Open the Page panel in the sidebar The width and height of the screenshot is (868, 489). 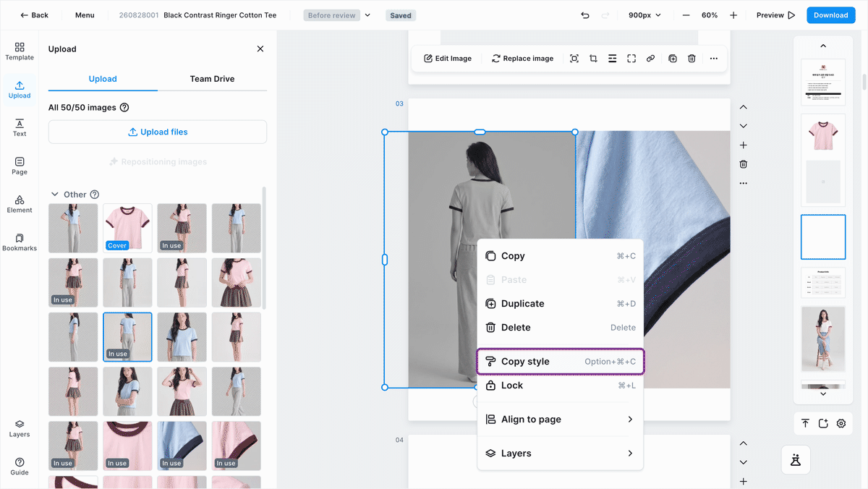pyautogui.click(x=20, y=166)
